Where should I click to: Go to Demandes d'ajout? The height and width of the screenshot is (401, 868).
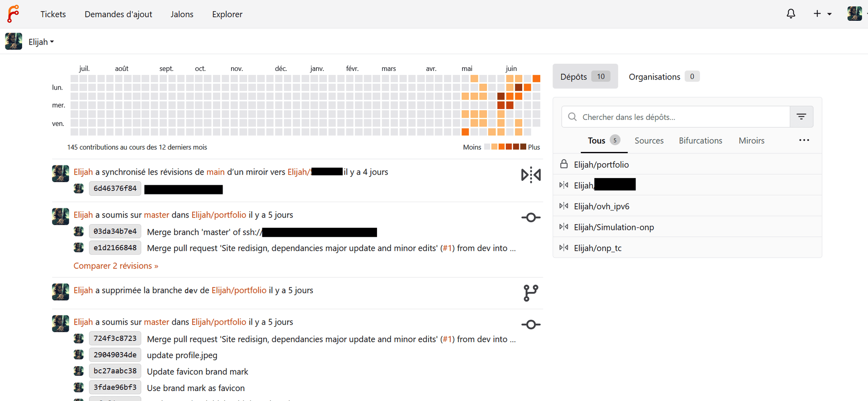pyautogui.click(x=118, y=14)
